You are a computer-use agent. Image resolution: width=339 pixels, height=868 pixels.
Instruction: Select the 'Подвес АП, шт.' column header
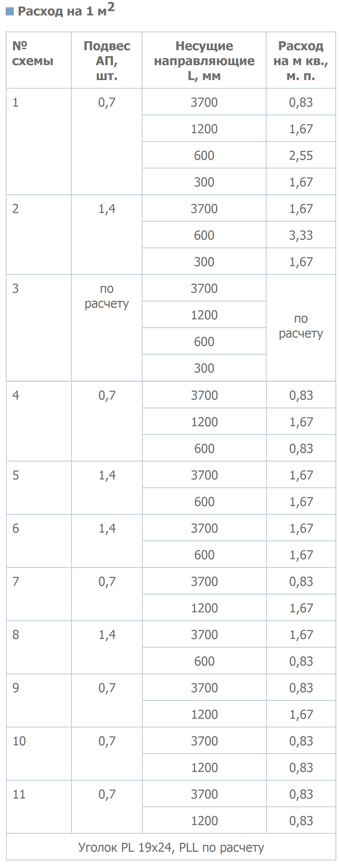pyautogui.click(x=107, y=60)
